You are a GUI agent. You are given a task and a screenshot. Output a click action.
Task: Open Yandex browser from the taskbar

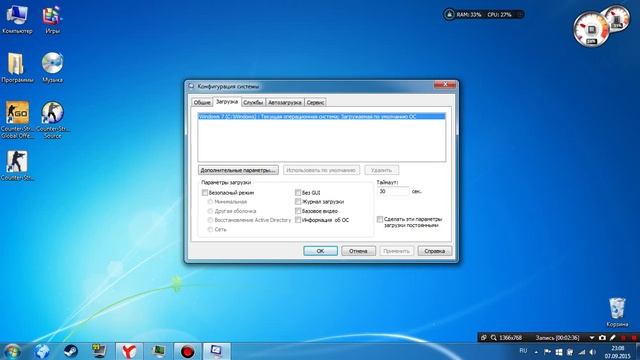coord(129,351)
